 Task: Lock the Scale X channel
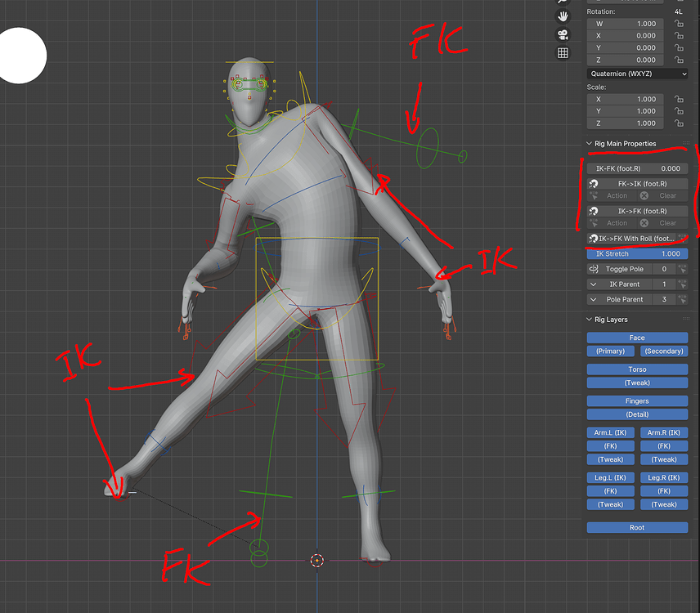tap(679, 99)
